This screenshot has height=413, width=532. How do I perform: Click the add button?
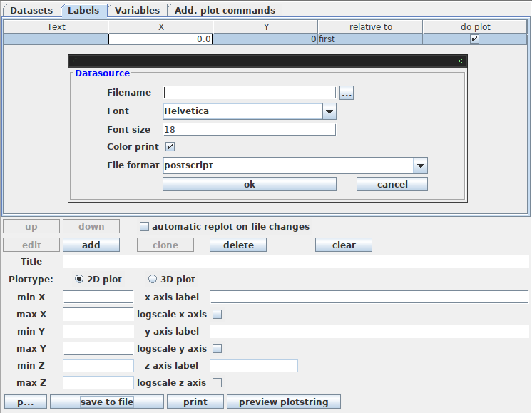91,245
